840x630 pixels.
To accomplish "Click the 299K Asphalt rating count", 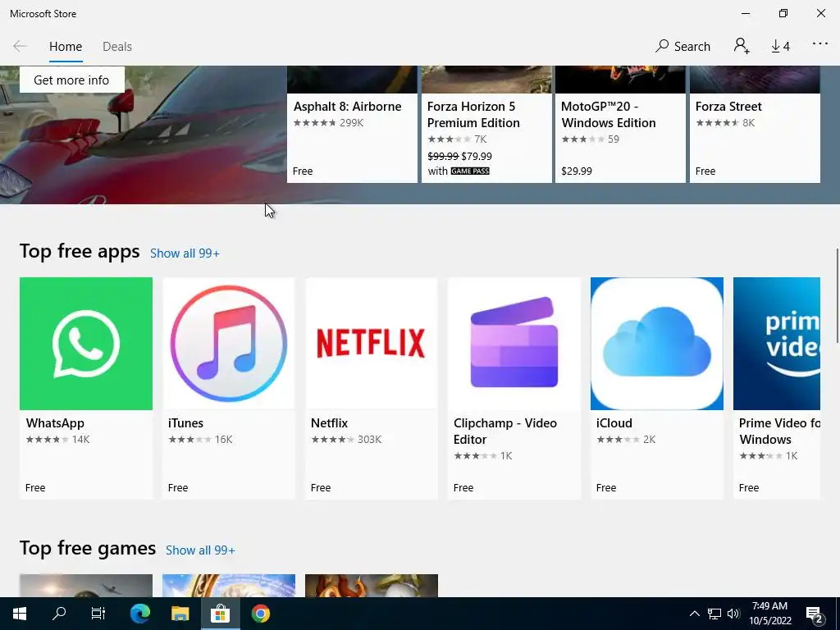I will [x=351, y=123].
